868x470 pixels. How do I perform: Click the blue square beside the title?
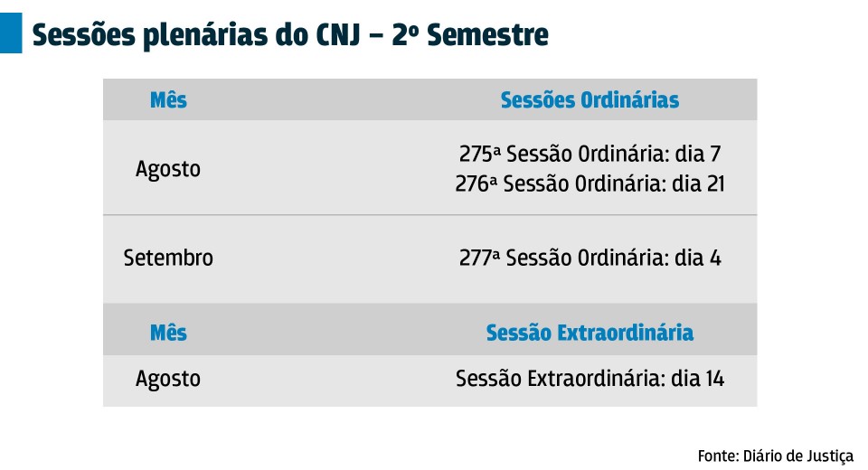11,33
